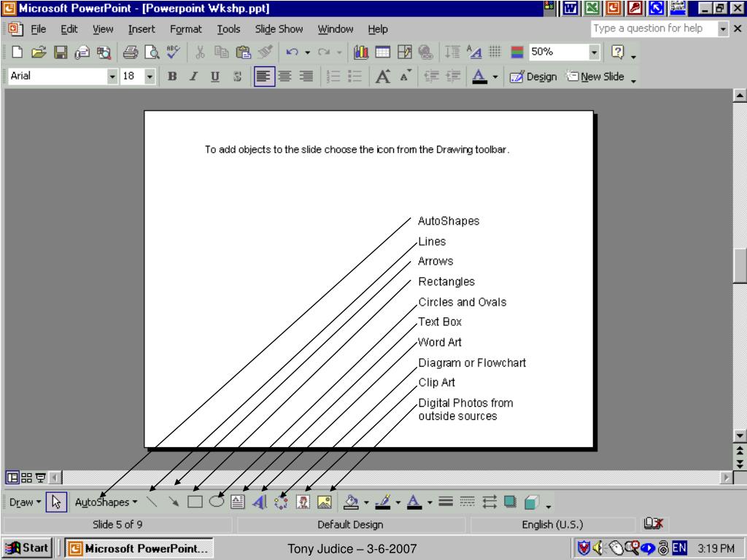Image resolution: width=747 pixels, height=560 pixels.
Task: Select the Arrow drawing tool
Action: point(174,502)
